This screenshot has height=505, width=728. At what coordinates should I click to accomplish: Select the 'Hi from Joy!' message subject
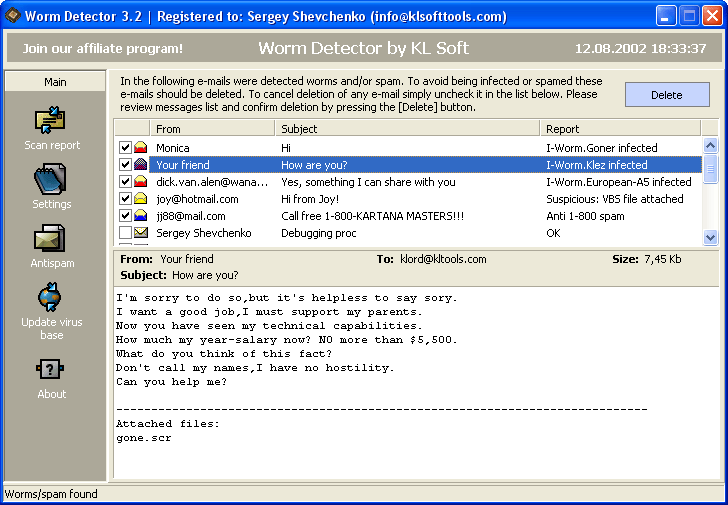point(310,199)
